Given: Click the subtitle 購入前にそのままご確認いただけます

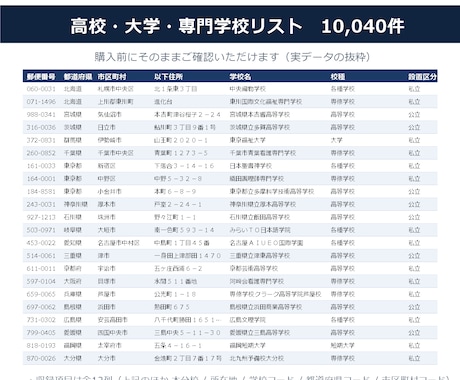Looking at the screenshot, I should (x=187, y=57).
